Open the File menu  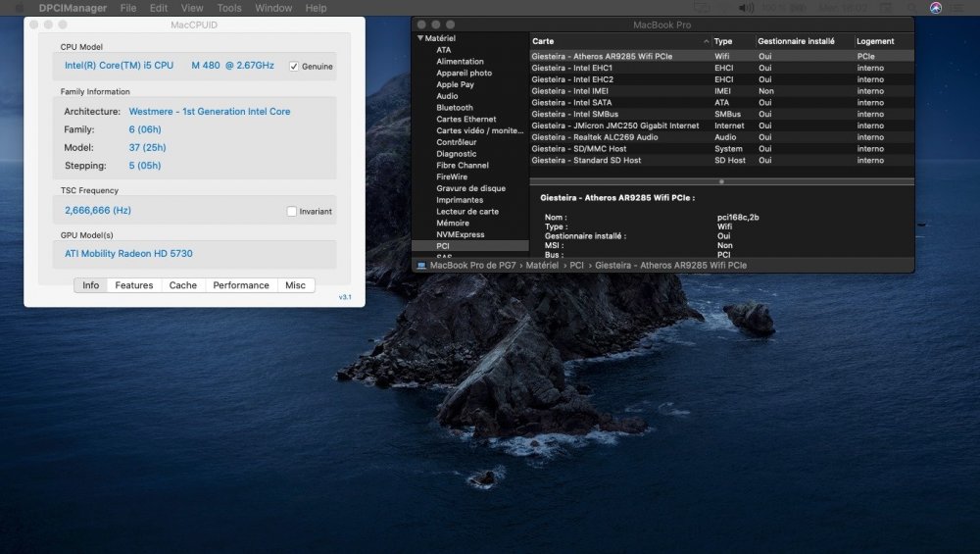pyautogui.click(x=128, y=8)
